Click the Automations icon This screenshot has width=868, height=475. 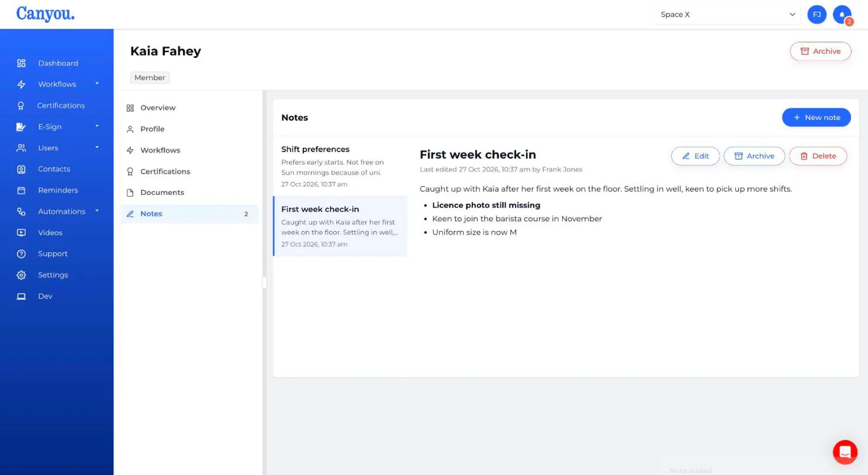click(x=21, y=211)
